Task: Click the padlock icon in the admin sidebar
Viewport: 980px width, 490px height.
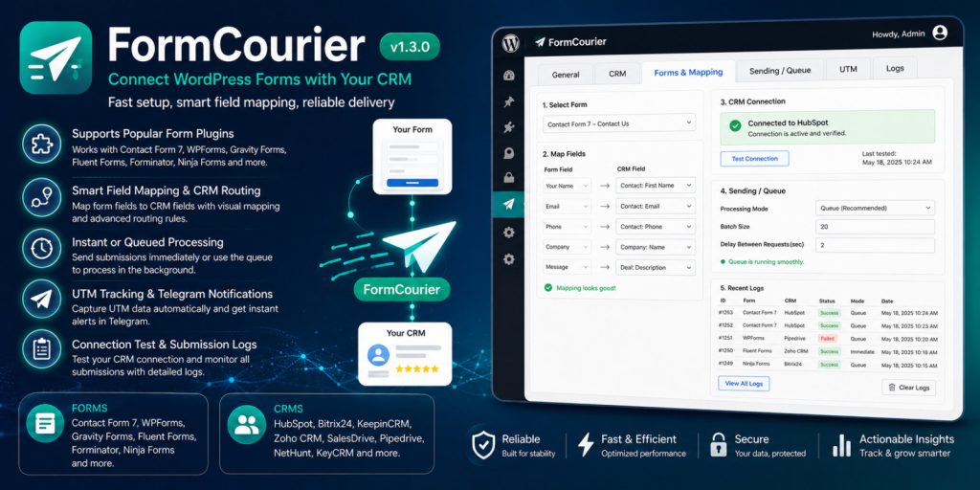Action: tap(509, 178)
